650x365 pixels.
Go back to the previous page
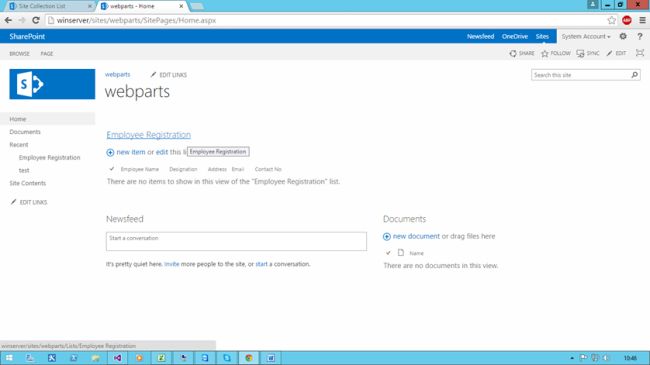8,20
